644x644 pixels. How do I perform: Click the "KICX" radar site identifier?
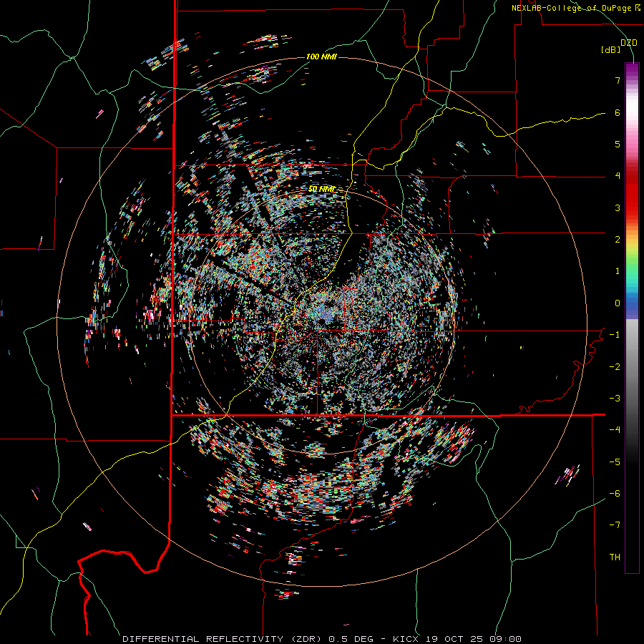406,639
